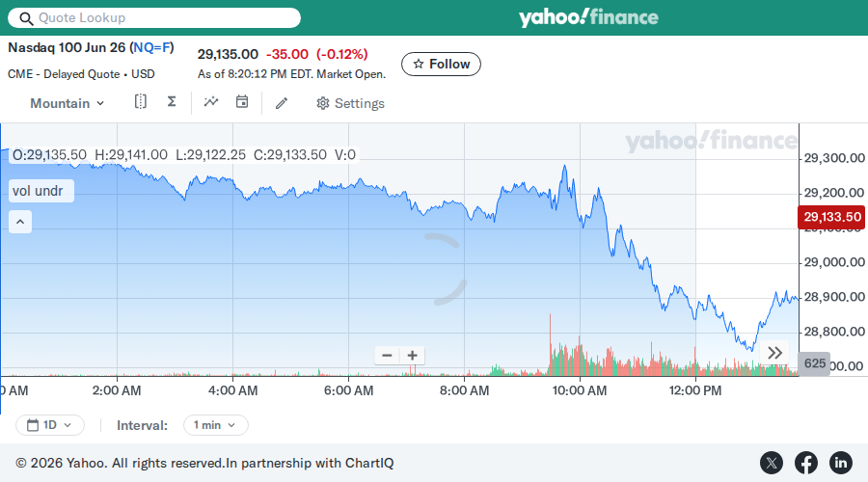Expand the Mountain chart type dropdown

67,103
